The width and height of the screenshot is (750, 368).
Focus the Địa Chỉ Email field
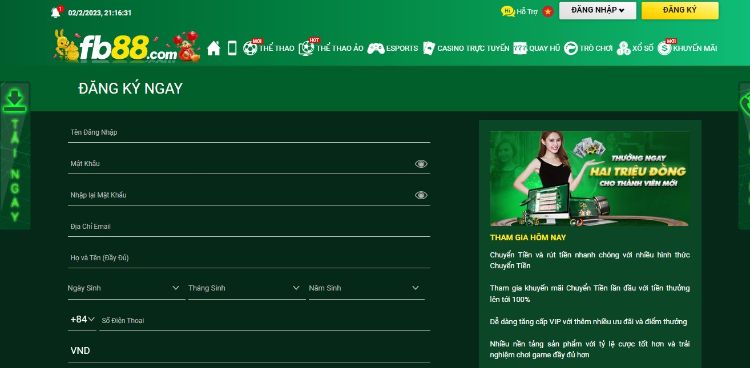(249, 226)
